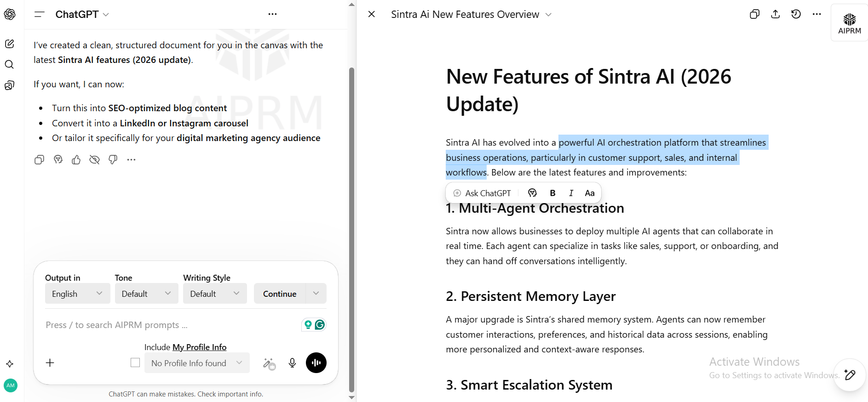The image size is (868, 402).
Task: Apply italic to selected text
Action: tap(571, 193)
